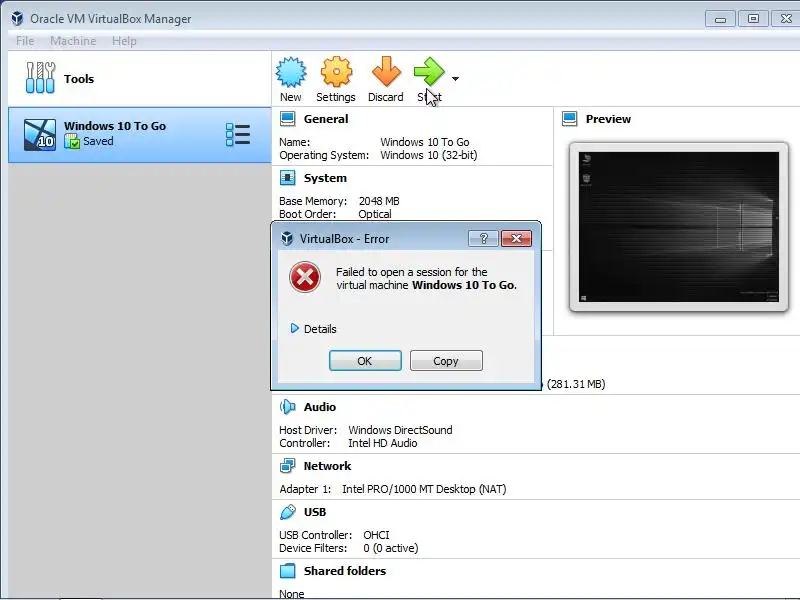Open the Audio section heading

click(x=319, y=407)
